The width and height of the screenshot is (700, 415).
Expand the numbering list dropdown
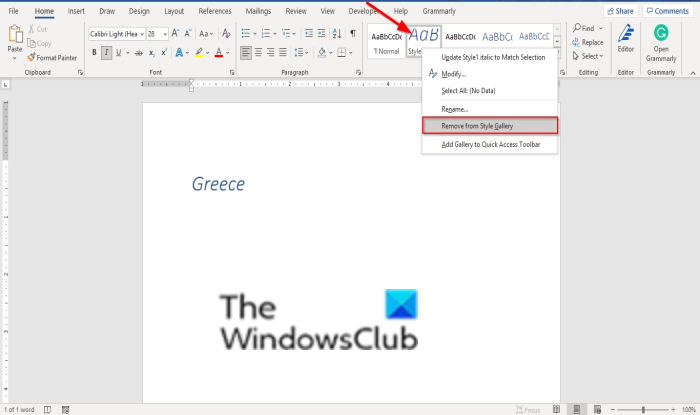coord(275,34)
